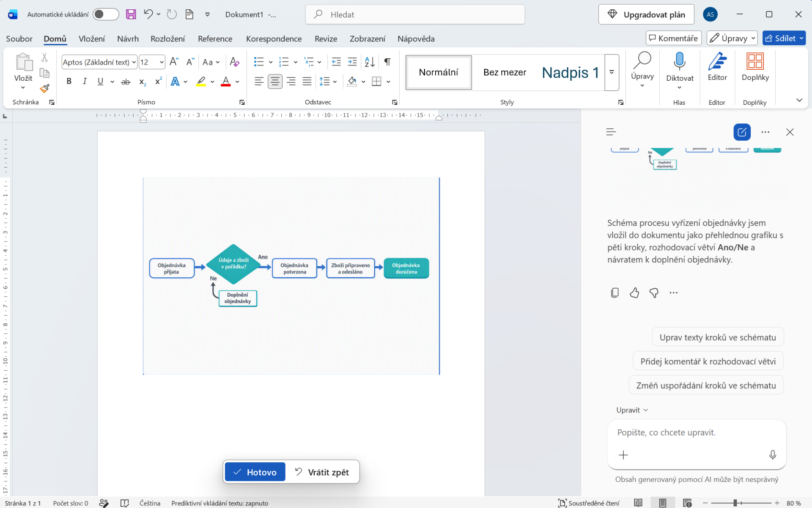Toggle center alignment
The height and width of the screenshot is (508, 812).
pos(275,82)
